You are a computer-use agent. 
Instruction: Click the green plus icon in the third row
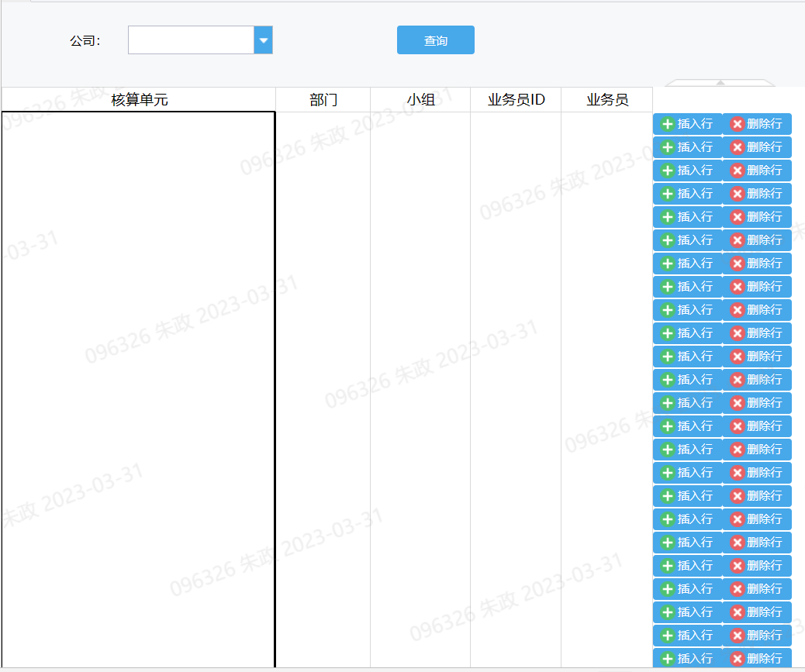[x=668, y=171]
